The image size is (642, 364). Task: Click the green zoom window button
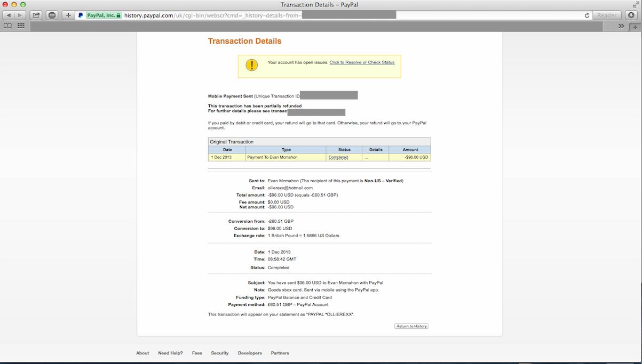coord(23,4)
